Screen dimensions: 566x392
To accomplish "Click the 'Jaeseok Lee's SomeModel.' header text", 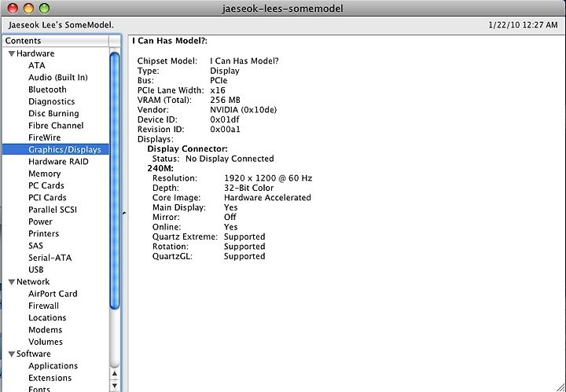I will pyautogui.click(x=61, y=25).
